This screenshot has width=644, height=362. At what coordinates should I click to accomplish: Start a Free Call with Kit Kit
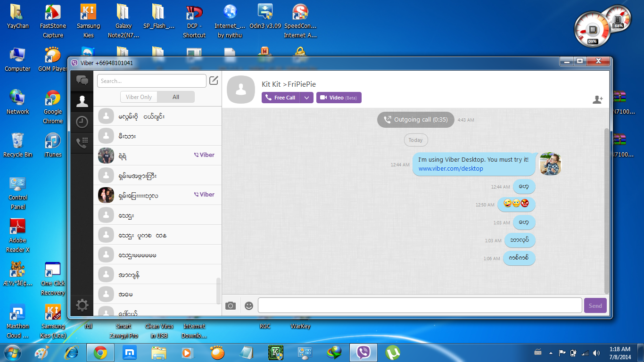tap(281, 98)
